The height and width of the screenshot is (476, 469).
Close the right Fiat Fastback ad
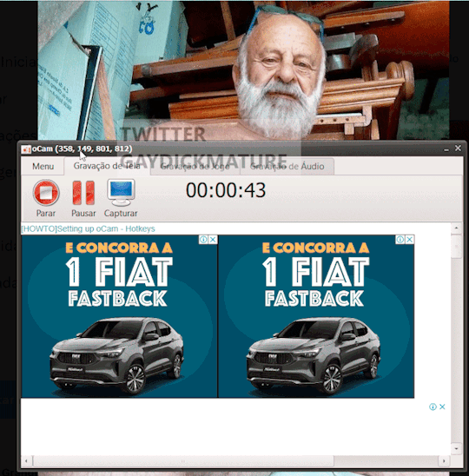(409, 240)
